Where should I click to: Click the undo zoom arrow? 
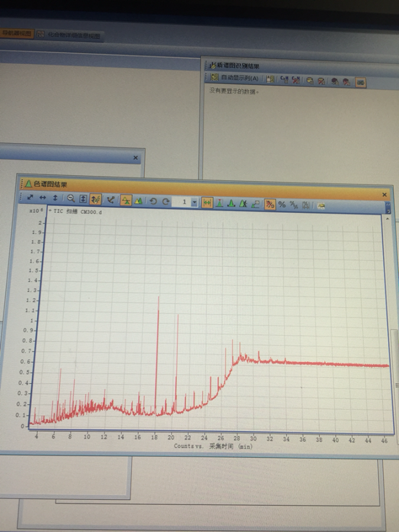click(x=153, y=201)
